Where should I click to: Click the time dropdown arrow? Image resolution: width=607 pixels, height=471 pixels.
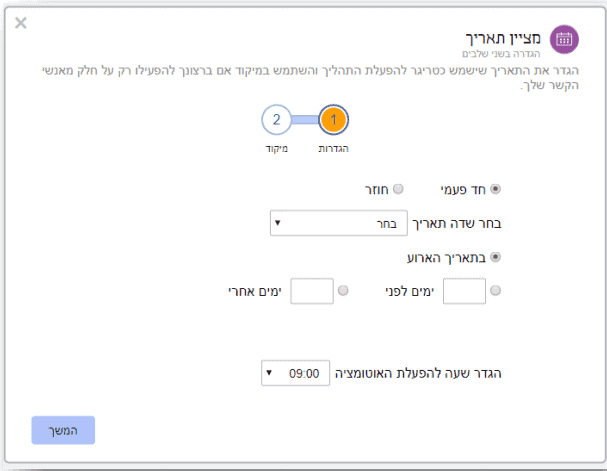(269, 373)
